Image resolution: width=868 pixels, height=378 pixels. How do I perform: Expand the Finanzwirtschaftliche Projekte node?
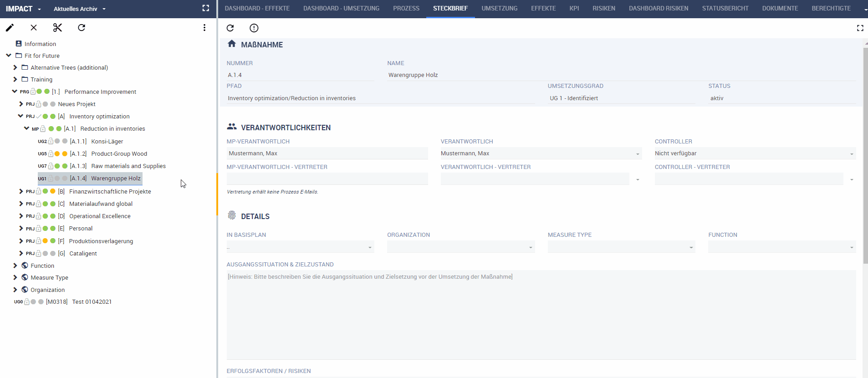[x=21, y=191]
